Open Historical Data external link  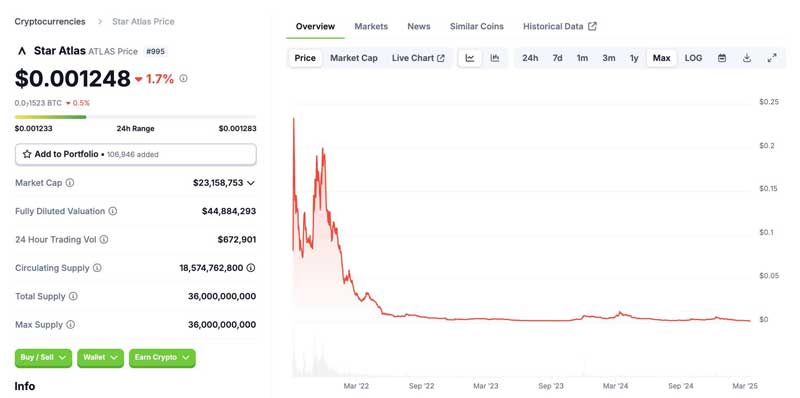(x=560, y=27)
